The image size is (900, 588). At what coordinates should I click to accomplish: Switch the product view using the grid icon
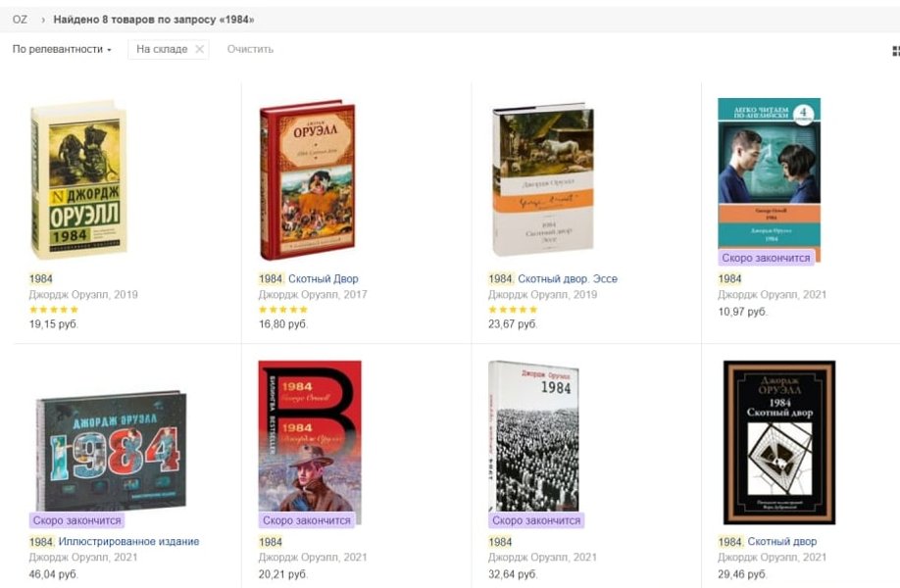(894, 50)
